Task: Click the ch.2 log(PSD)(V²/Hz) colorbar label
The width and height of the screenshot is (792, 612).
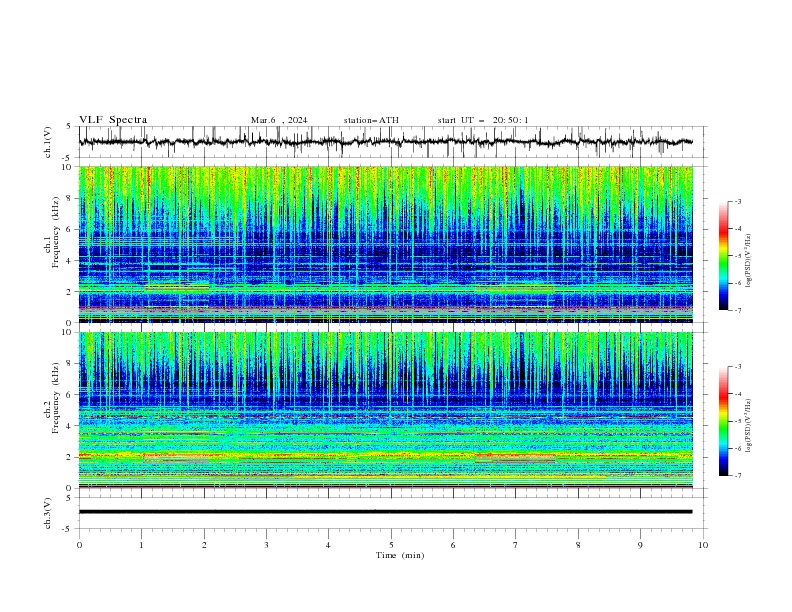Action: click(749, 425)
